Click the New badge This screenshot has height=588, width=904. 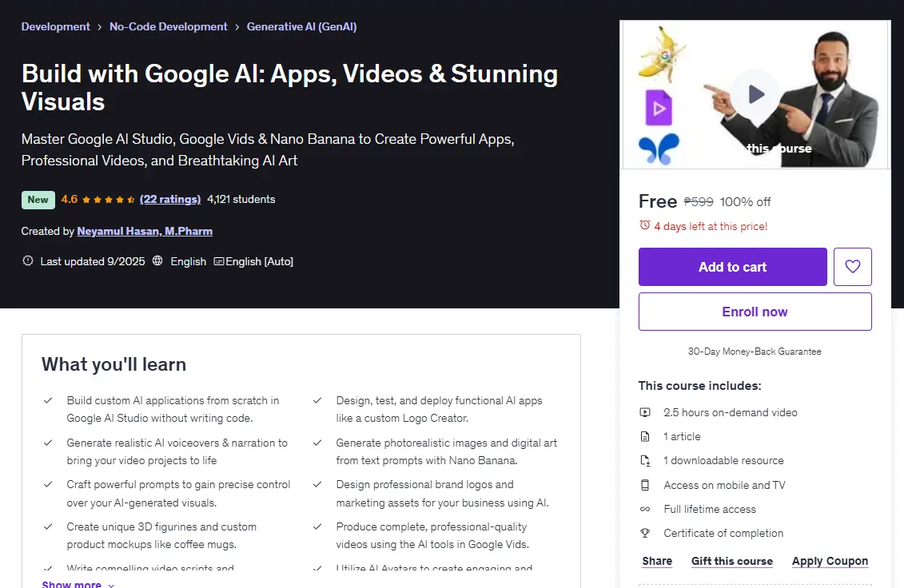[38, 200]
